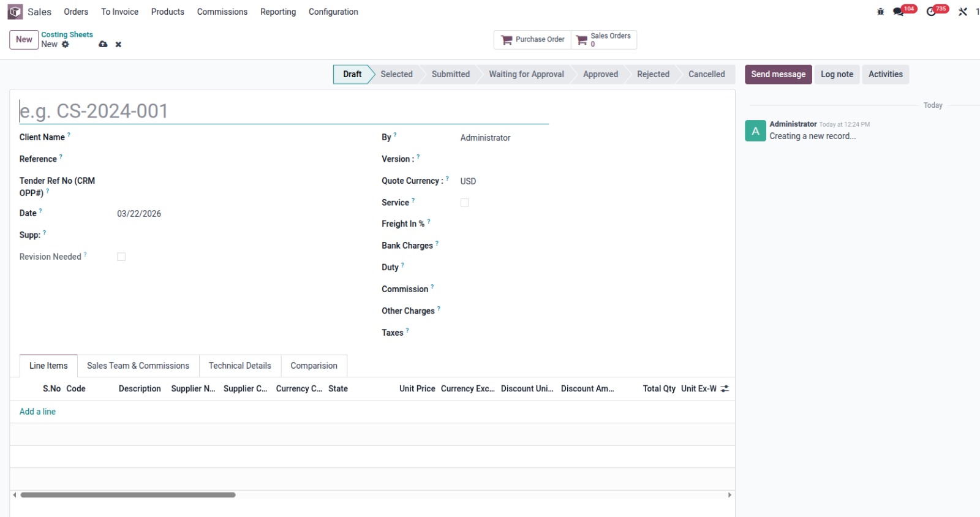
Task: Set status to Waiting for Approval
Action: point(526,74)
